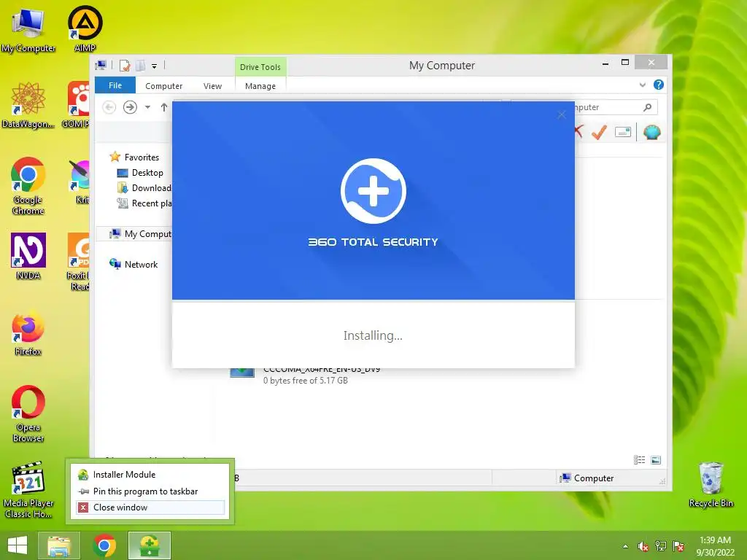
Task: Click the muted volume tray icon
Action: tap(643, 546)
